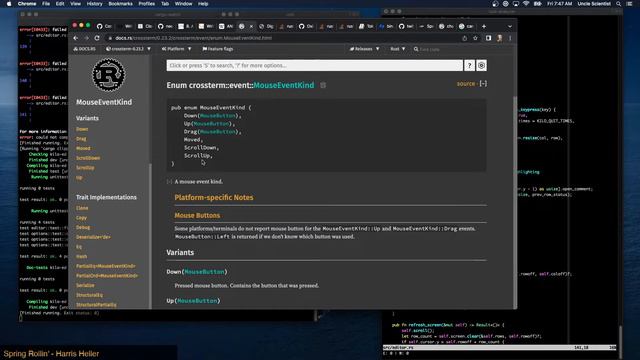The height and width of the screenshot is (360, 640).
Task: Collapse all docs with top [-] toggle
Action: point(483,83)
